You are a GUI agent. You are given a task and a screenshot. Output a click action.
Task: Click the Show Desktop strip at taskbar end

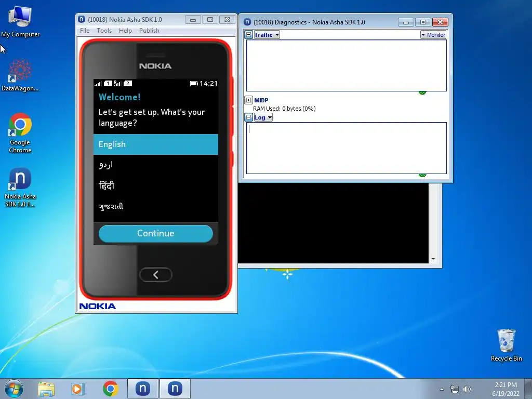[x=528, y=389]
